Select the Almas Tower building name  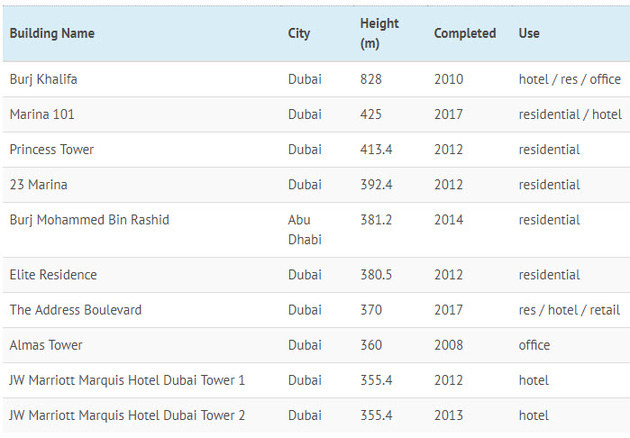pyautogui.click(x=46, y=344)
